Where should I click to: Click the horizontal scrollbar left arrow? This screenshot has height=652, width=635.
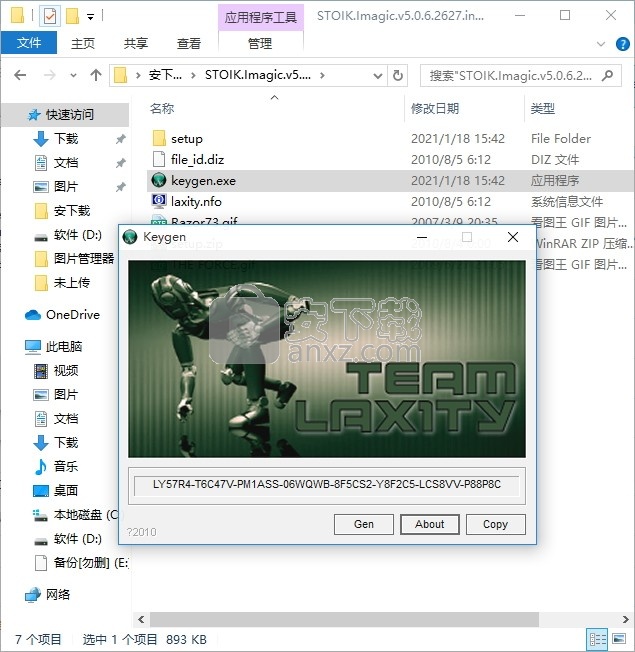click(x=141, y=620)
